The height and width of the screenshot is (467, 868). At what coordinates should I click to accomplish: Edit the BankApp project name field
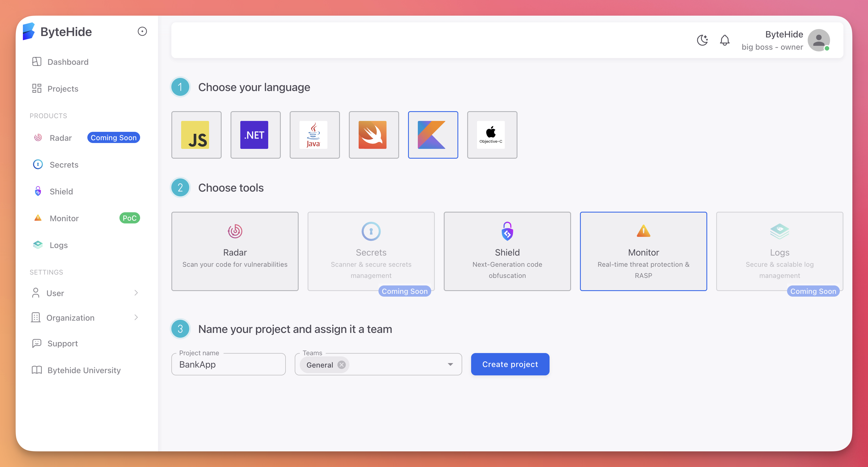(228, 364)
